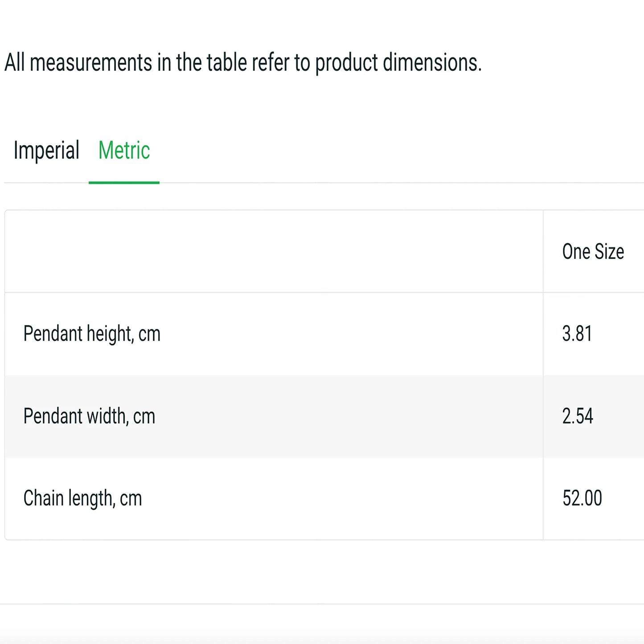Click the green underline beneath Metric
Screen dimensions: 644x644
click(124, 182)
